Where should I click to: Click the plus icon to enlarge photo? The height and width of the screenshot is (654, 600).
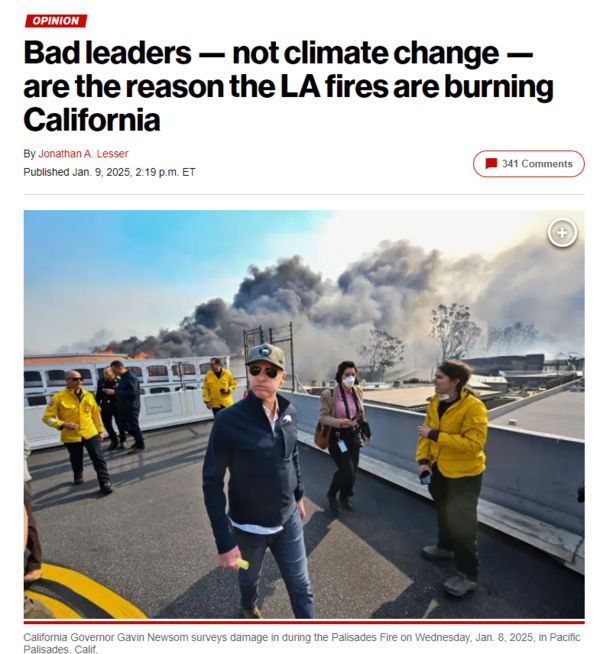coord(562,233)
